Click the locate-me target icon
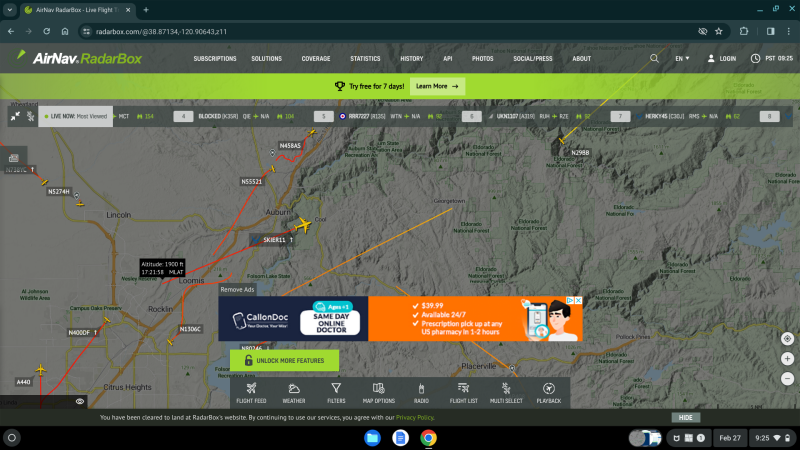Viewport: 800px width, 450px height. pos(787,339)
